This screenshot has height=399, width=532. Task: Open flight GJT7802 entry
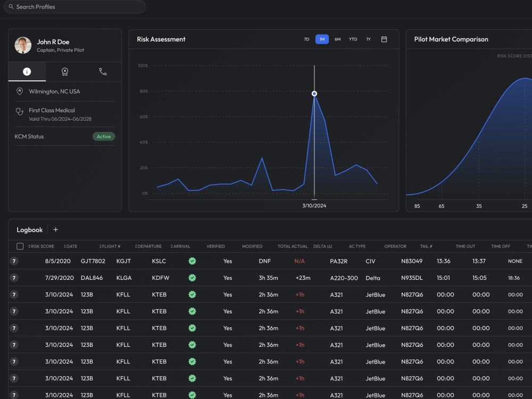(93, 261)
